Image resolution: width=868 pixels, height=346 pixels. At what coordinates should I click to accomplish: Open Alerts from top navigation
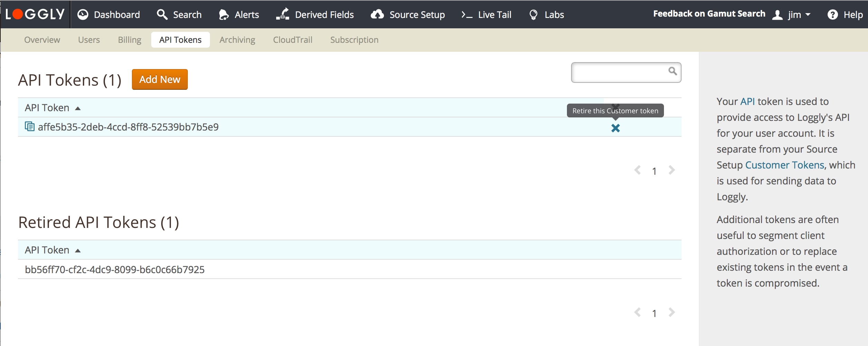coord(239,15)
